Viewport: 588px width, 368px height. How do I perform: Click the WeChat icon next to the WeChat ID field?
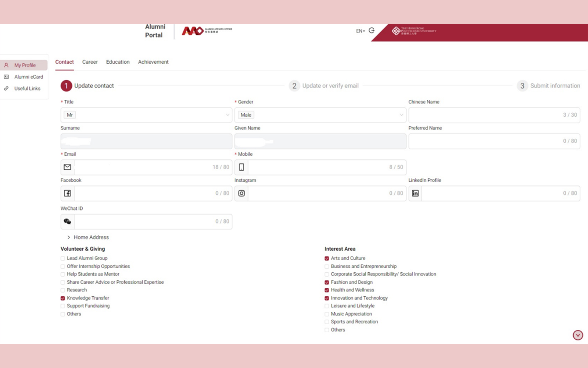[68, 221]
